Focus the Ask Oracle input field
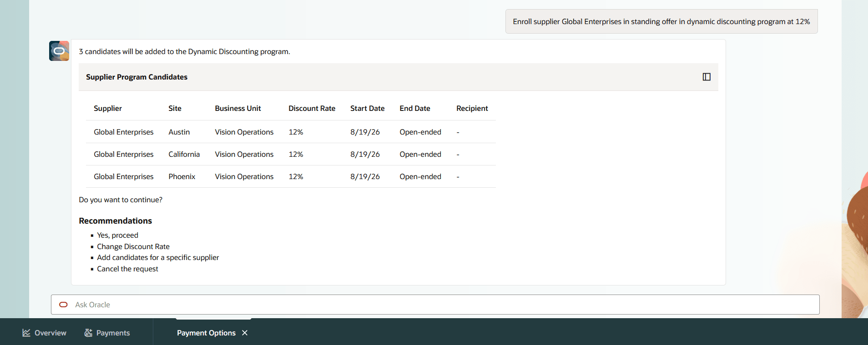The image size is (868, 345). pos(435,305)
